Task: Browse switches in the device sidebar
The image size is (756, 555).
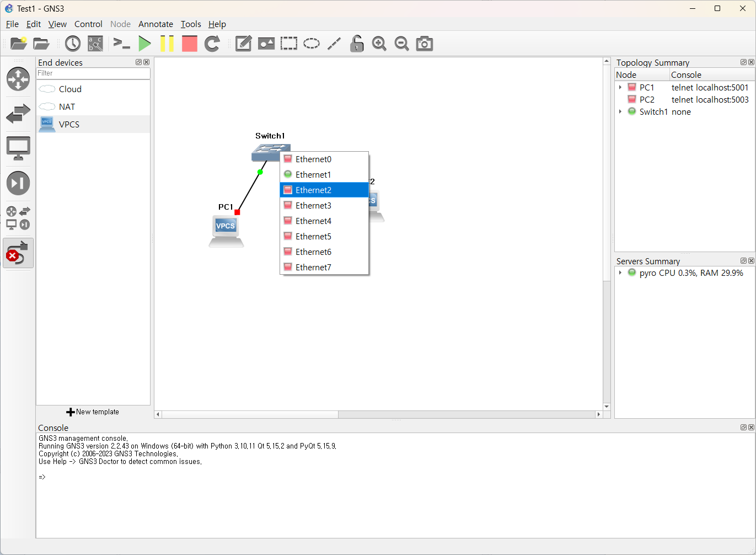Action: (18, 114)
